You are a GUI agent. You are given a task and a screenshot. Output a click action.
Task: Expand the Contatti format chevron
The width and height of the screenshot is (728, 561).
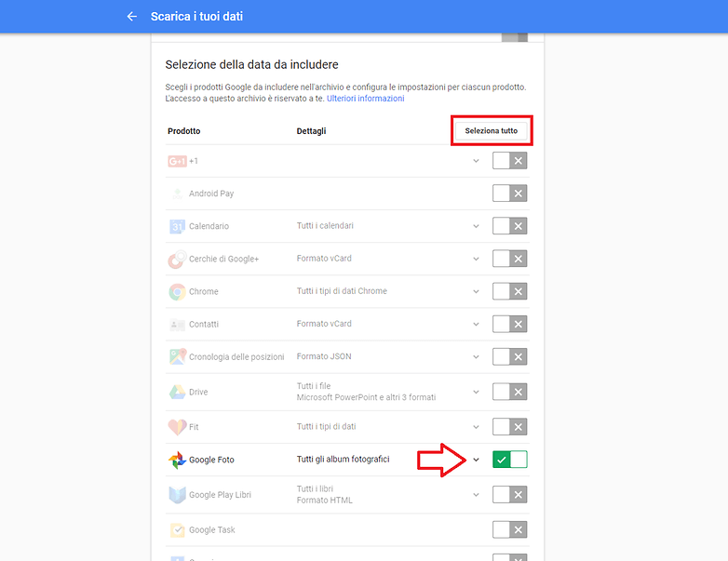click(x=476, y=325)
